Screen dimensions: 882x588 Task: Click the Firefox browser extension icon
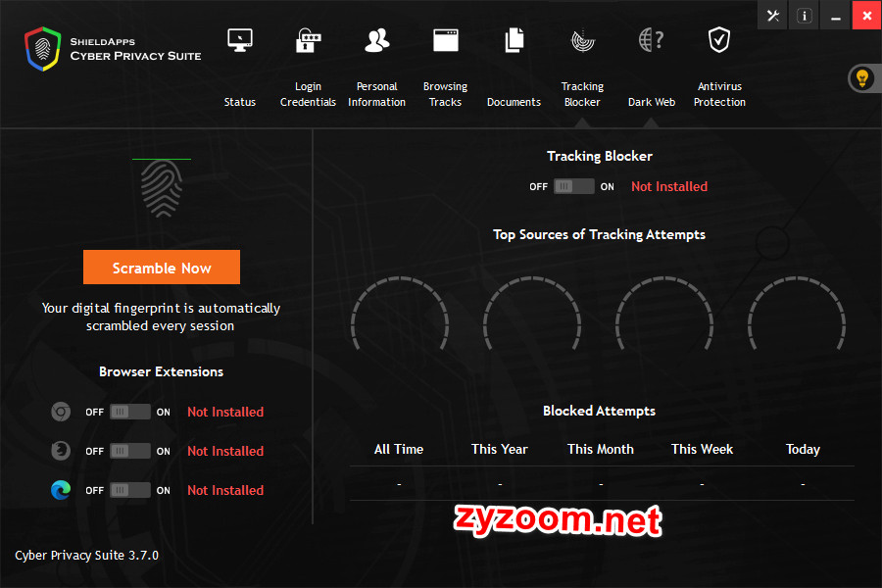coord(61,451)
